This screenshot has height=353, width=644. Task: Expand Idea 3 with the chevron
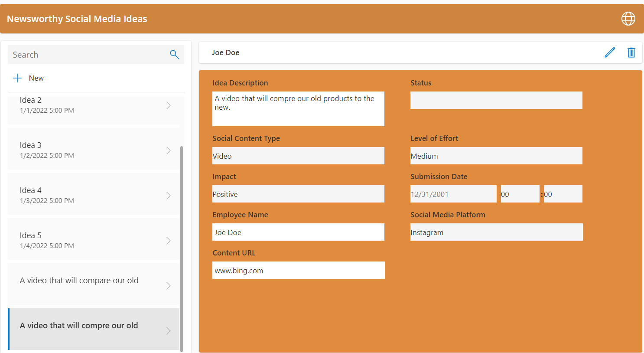[x=169, y=150]
